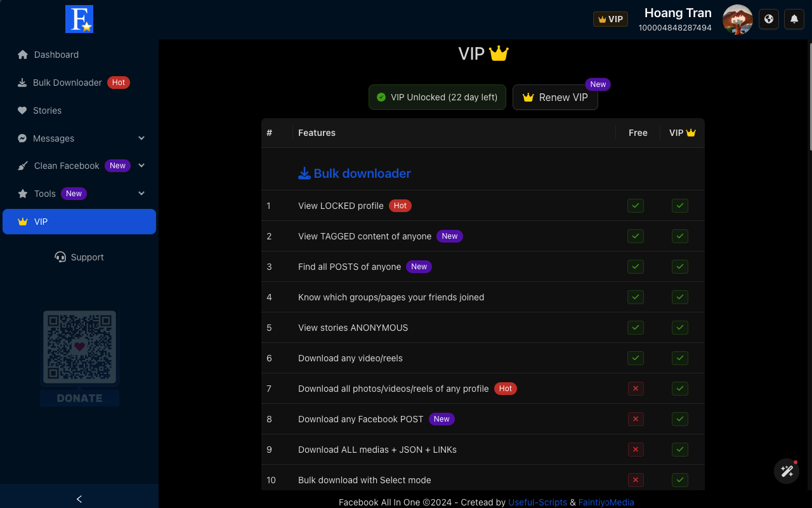Open the globe language icon
Image resolution: width=812 pixels, height=508 pixels.
click(769, 19)
